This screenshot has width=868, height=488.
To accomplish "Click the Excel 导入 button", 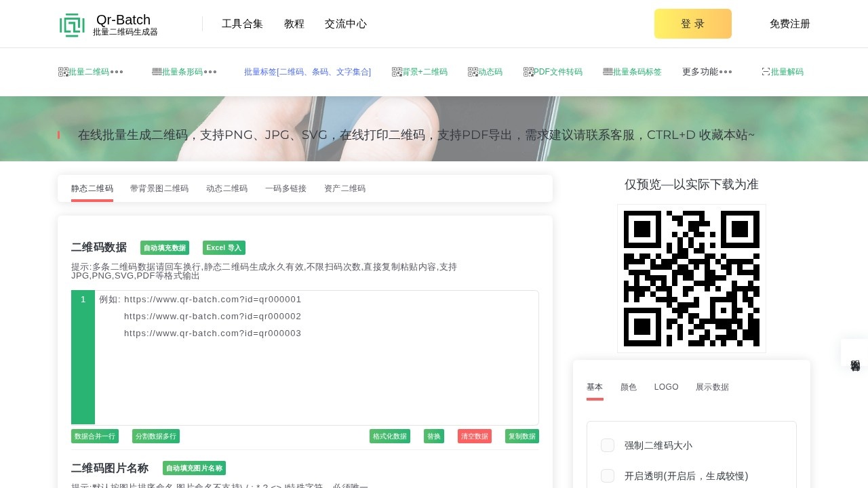I will coord(224,248).
